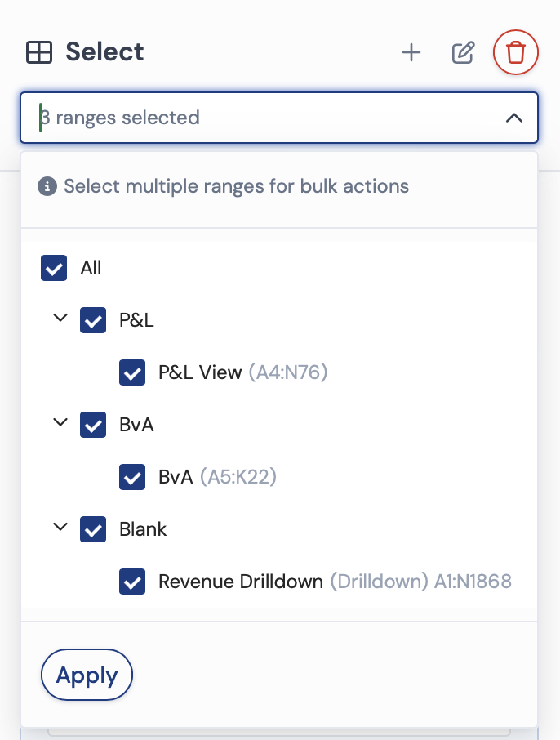Collapse the Blank tree group
Image resolution: width=560 pixels, height=740 pixels.
pos(60,526)
